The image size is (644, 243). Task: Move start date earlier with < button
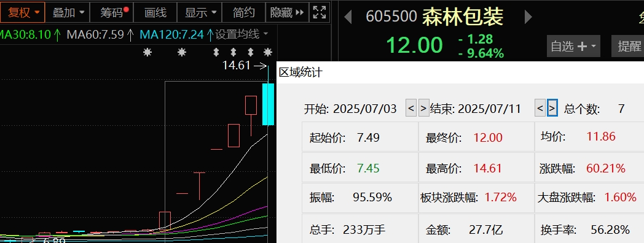[410, 109]
